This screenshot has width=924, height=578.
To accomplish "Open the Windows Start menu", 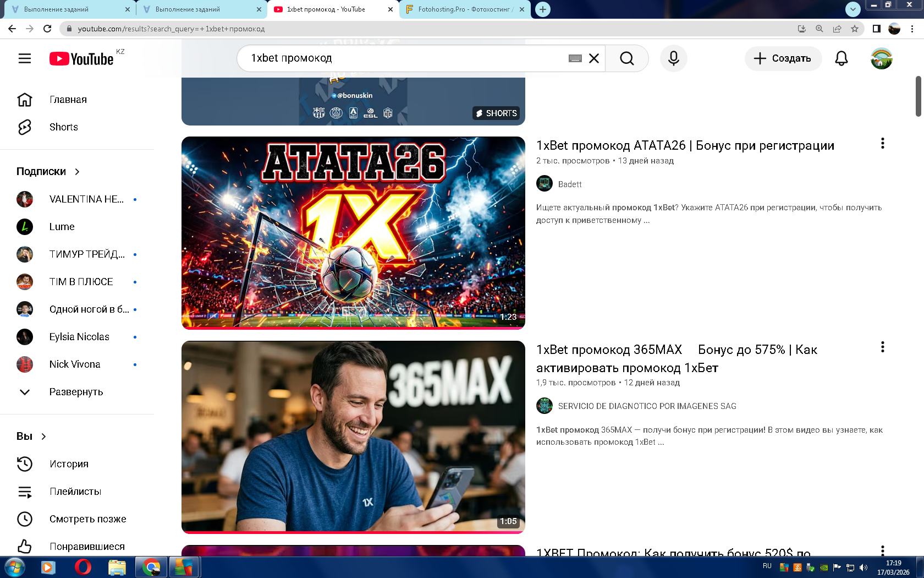I will [x=14, y=567].
